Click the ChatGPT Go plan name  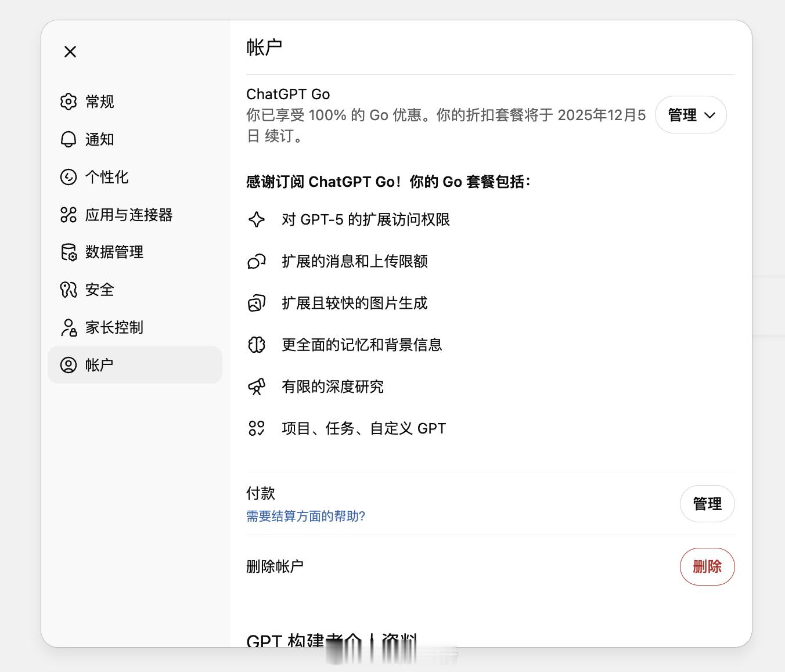(288, 94)
